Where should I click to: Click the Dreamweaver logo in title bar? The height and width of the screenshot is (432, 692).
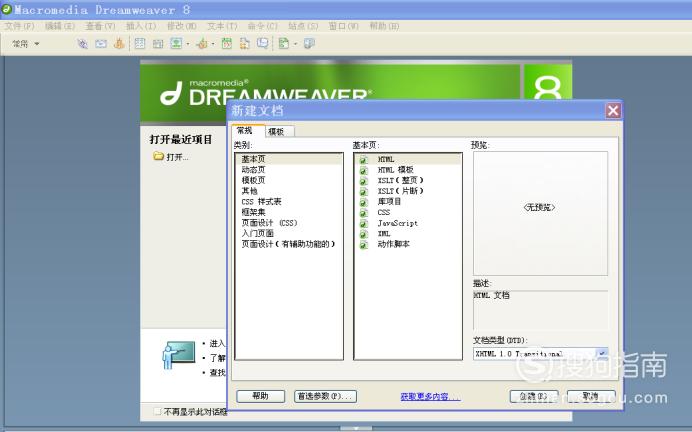(x=7, y=9)
